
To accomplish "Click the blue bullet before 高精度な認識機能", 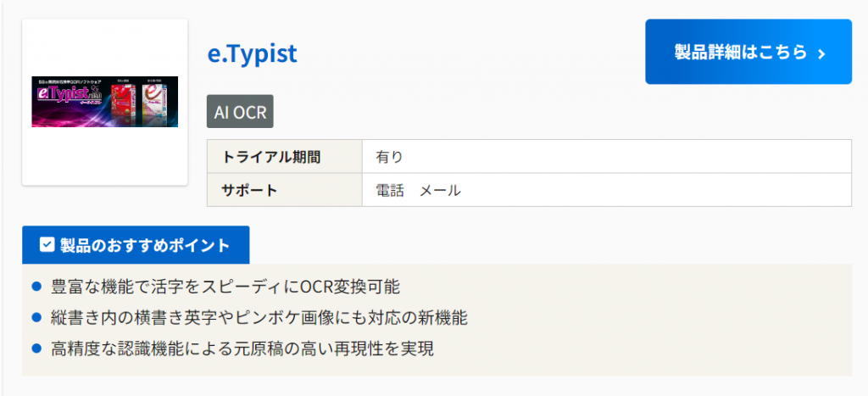I will click(36, 348).
